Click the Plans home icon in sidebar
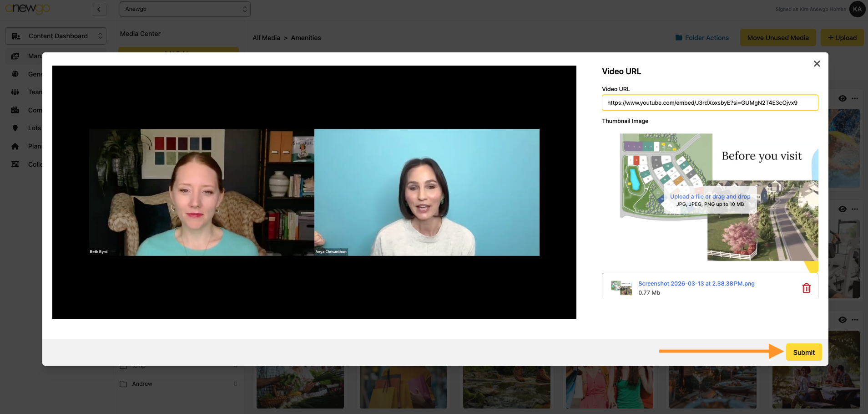The width and height of the screenshot is (868, 414). click(x=15, y=146)
